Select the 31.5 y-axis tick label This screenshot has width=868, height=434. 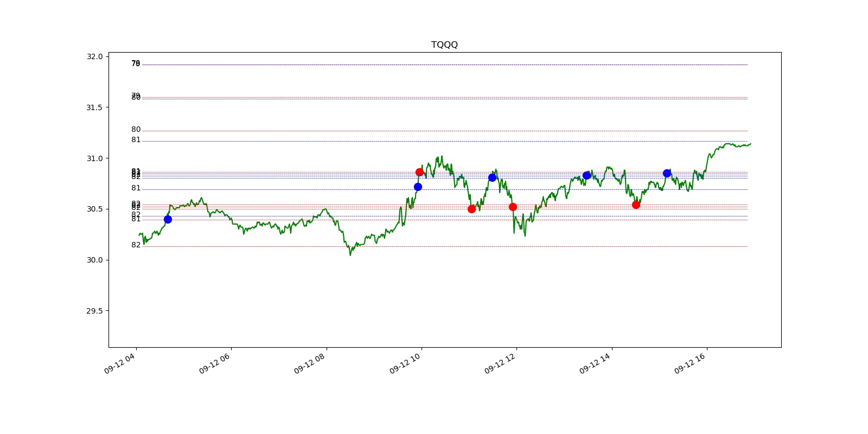point(94,107)
